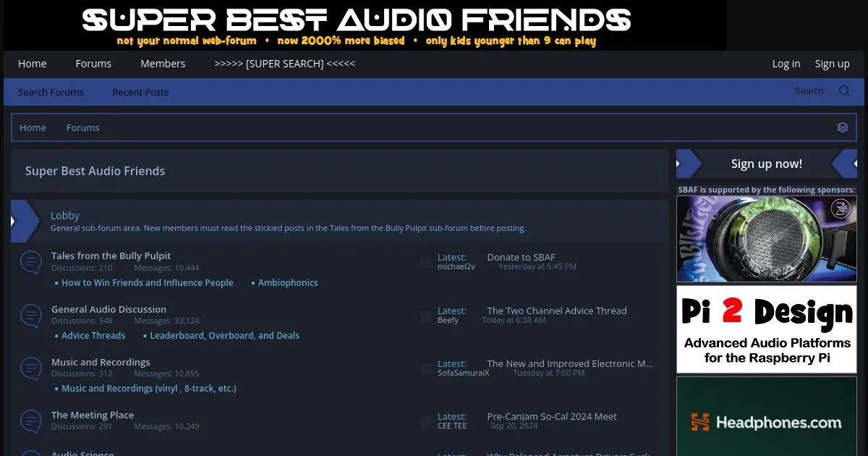868x456 pixels.
Task: Click username Beefy
Action: click(448, 321)
